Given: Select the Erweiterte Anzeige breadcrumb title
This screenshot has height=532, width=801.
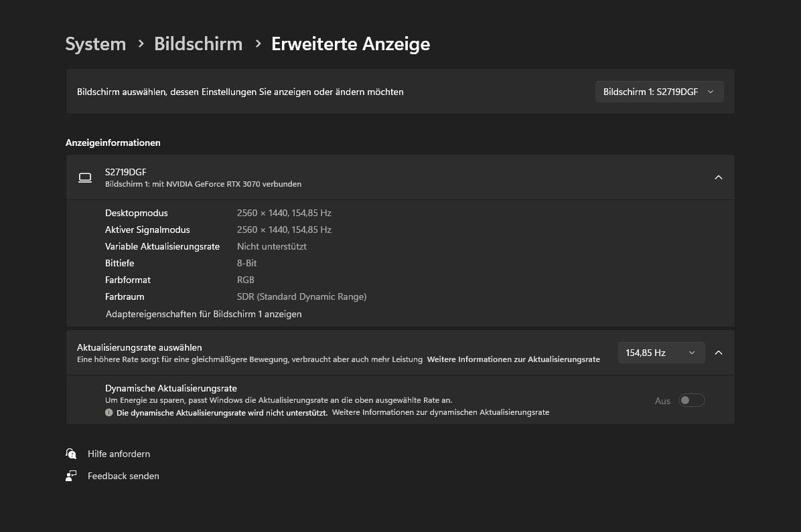Looking at the screenshot, I should 350,43.
